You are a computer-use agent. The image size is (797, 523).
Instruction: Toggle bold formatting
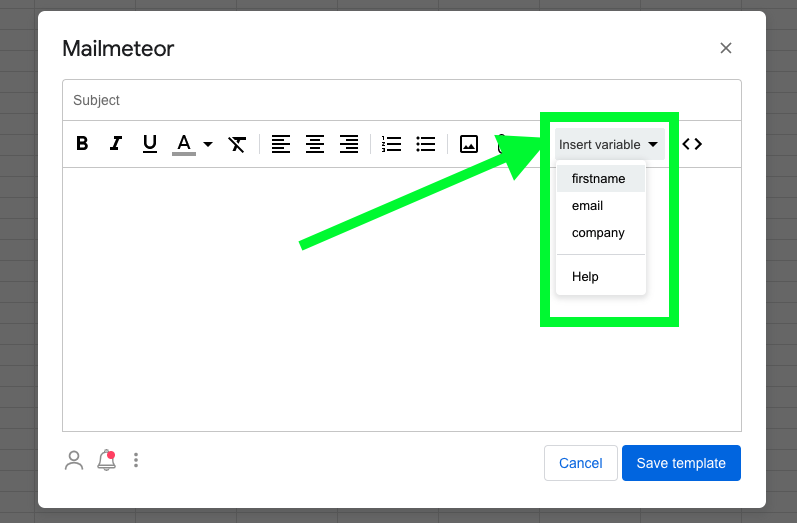point(82,144)
